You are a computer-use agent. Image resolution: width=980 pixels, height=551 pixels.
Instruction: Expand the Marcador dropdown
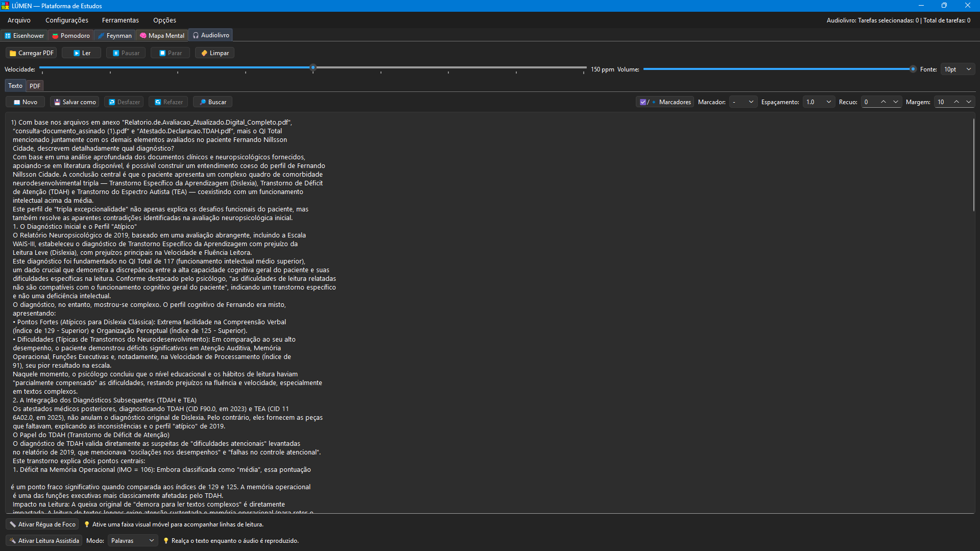pyautogui.click(x=743, y=102)
